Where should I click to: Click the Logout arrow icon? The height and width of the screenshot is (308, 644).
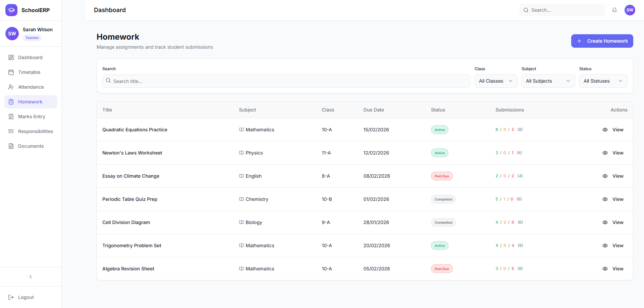click(11, 297)
